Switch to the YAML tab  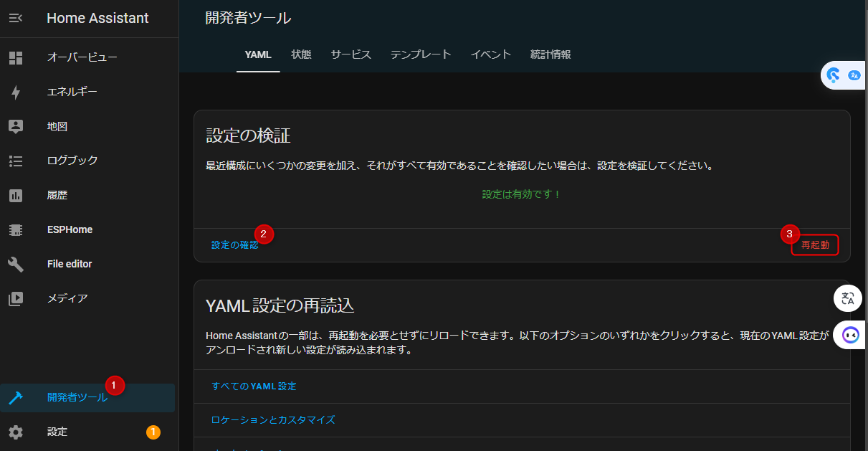258,54
